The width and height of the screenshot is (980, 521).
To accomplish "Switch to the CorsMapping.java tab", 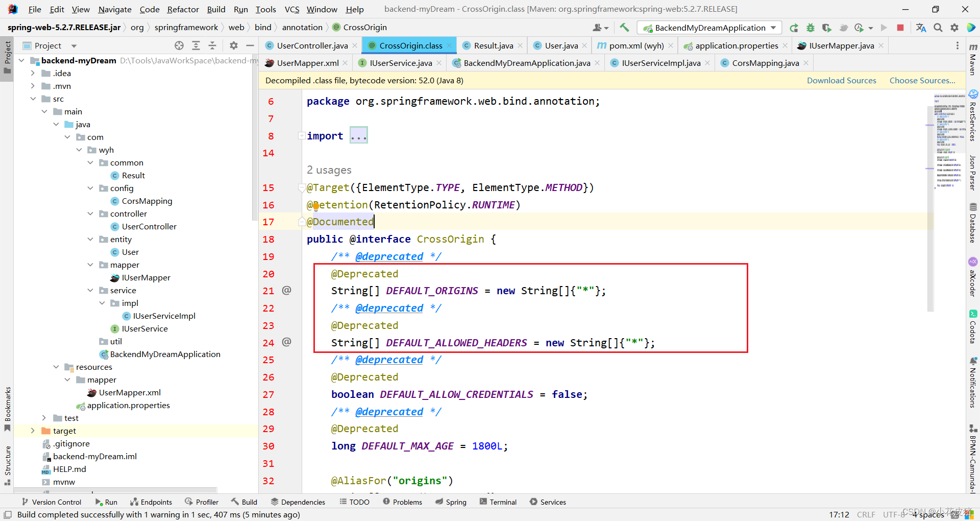I will pyautogui.click(x=765, y=63).
